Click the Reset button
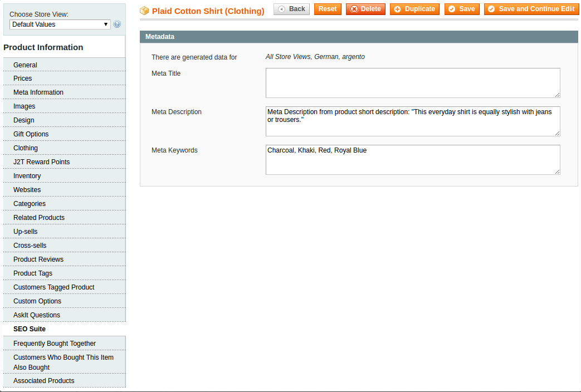Screen dimensions: 581x392 (x=328, y=9)
